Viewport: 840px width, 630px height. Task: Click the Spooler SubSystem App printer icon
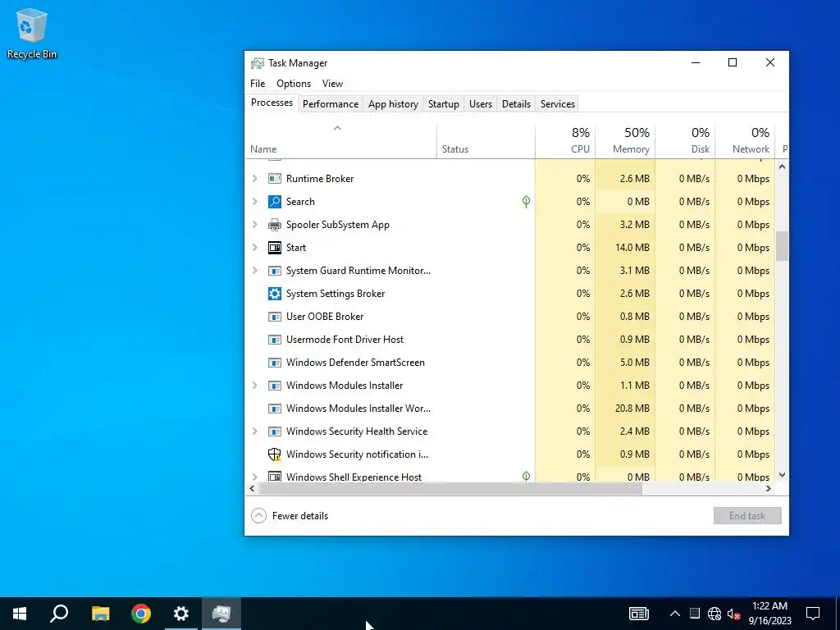point(274,225)
